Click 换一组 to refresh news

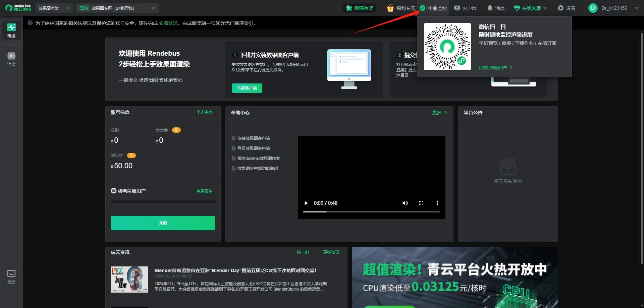coord(303,252)
